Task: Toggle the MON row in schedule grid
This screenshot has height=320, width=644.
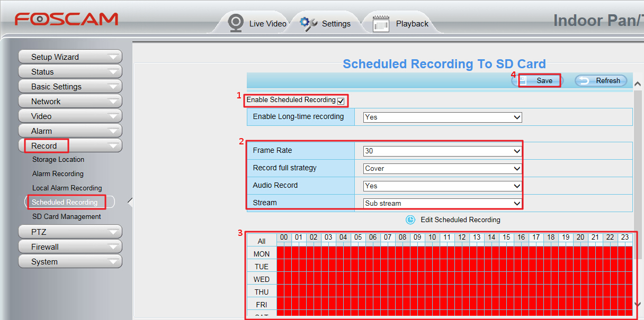Action: pos(262,254)
